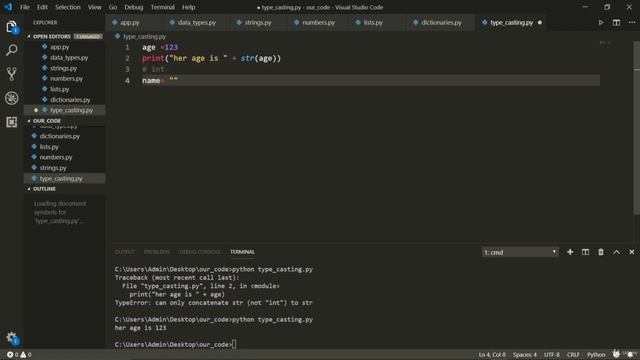Change language mode via Python status item
The width and height of the screenshot is (640, 360).
pos(596,354)
